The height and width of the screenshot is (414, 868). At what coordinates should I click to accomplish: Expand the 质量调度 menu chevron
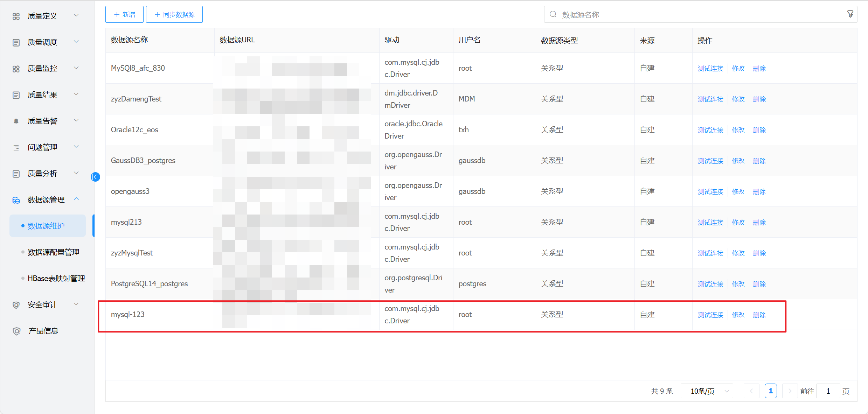[x=76, y=42]
